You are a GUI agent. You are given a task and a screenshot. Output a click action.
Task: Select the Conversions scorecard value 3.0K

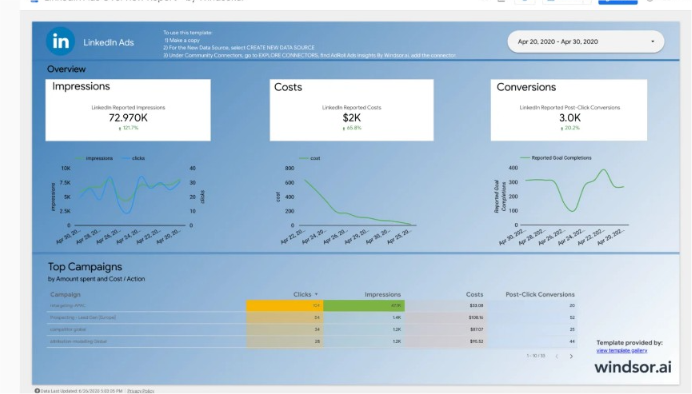pos(570,118)
